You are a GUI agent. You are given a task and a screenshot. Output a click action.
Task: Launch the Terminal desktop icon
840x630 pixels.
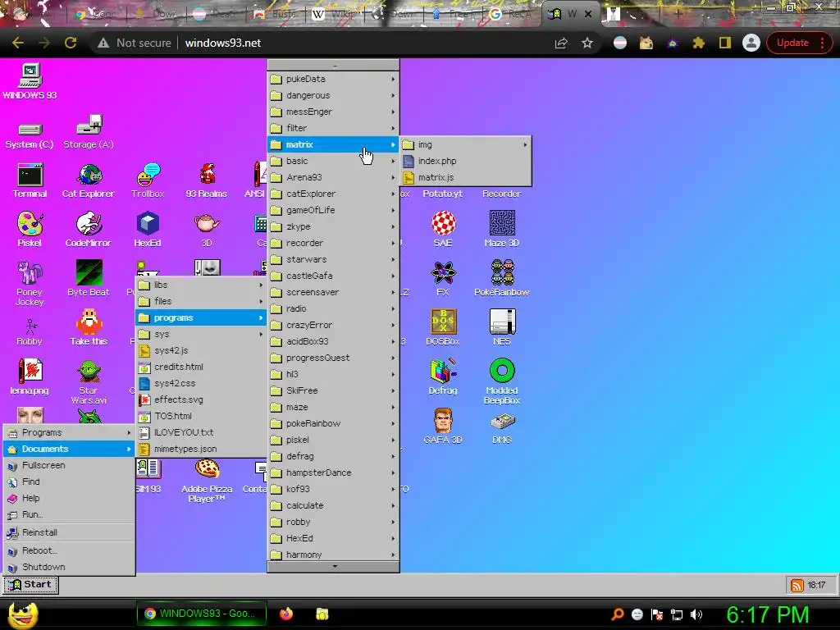30,181
